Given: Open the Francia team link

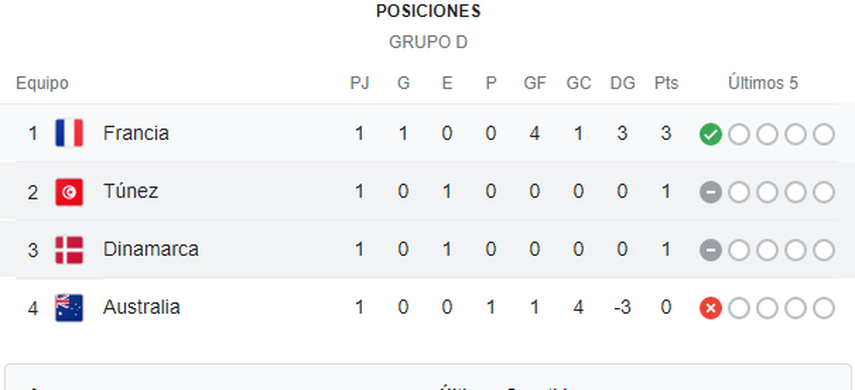Looking at the screenshot, I should click(136, 133).
